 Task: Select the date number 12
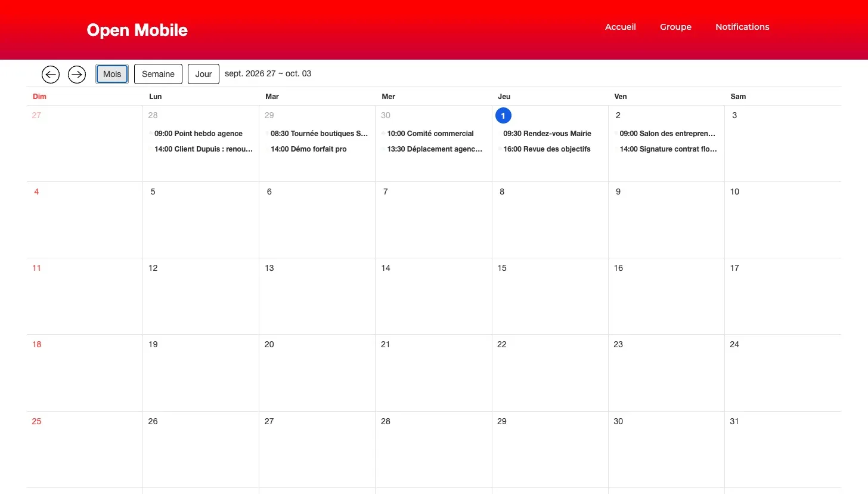[153, 268]
